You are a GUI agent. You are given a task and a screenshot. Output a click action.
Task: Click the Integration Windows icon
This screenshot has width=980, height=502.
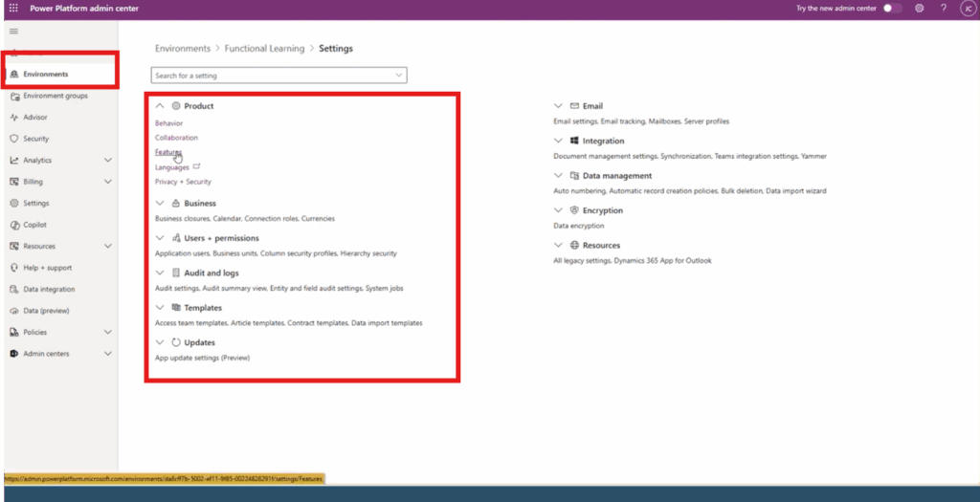575,142
